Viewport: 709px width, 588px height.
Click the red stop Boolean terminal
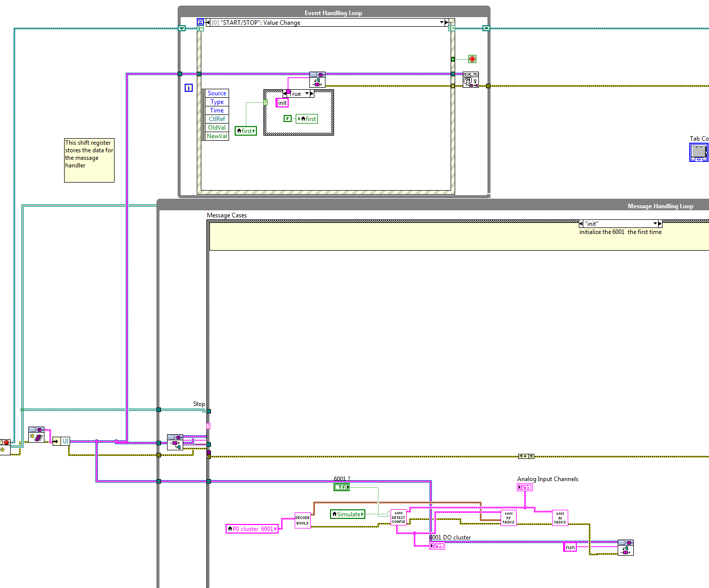(472, 59)
